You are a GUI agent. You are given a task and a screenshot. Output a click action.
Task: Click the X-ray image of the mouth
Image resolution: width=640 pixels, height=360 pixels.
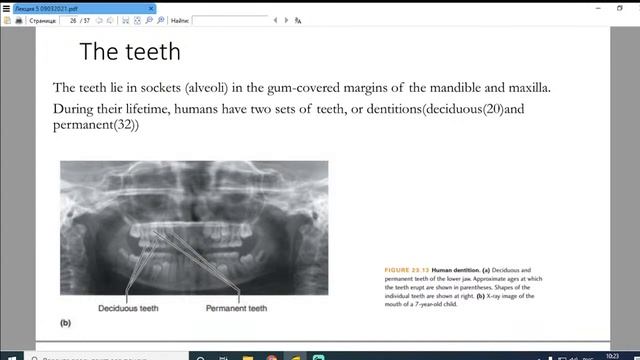(x=194, y=228)
